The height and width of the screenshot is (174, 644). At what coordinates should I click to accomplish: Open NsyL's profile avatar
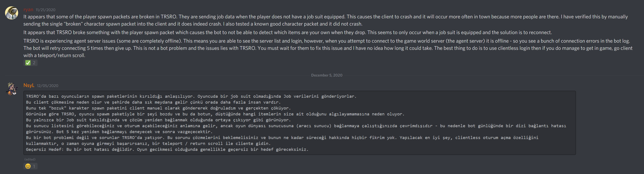point(12,89)
